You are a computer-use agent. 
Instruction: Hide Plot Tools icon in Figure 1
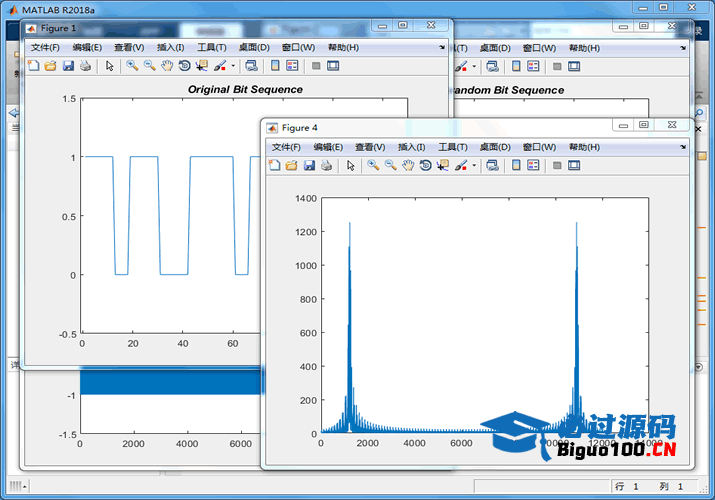point(316,66)
